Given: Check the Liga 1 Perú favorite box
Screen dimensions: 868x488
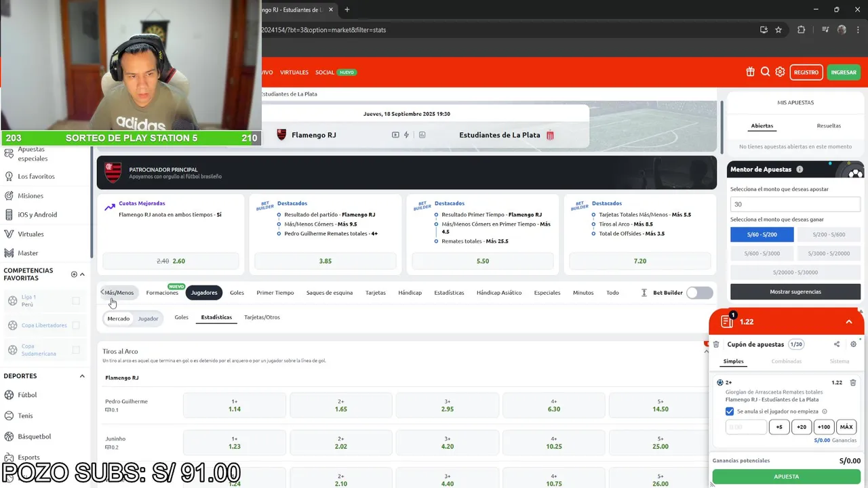Looking at the screenshot, I should [x=76, y=301].
